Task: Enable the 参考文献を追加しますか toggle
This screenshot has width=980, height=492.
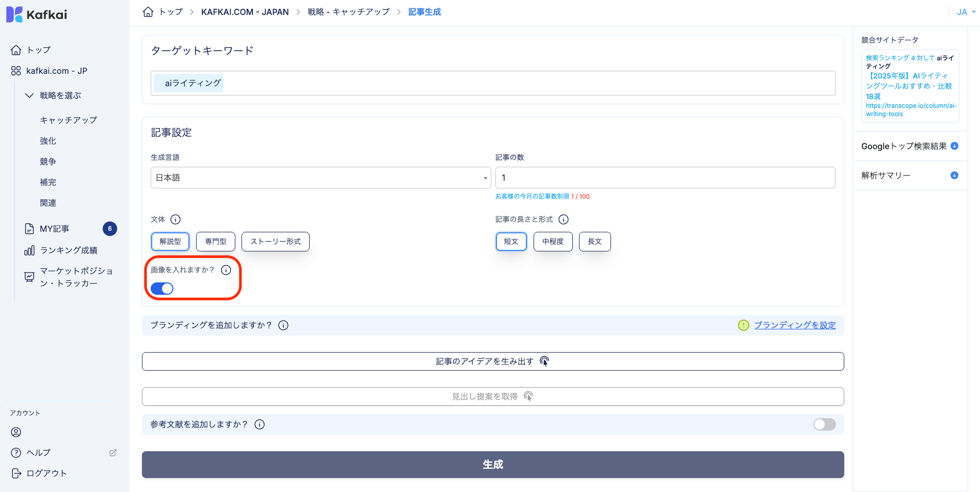Action: point(824,424)
